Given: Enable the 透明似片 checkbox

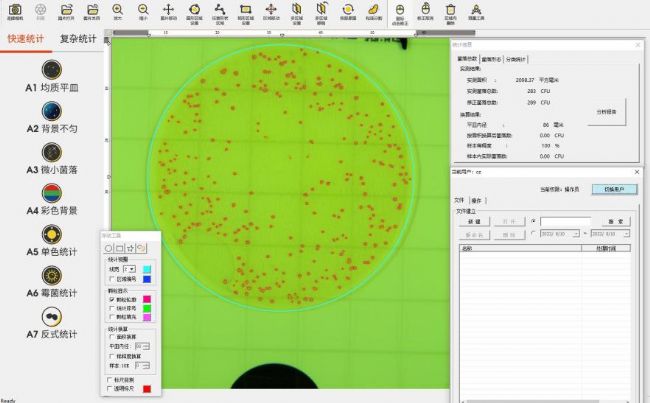Looking at the screenshot, I should [110, 389].
